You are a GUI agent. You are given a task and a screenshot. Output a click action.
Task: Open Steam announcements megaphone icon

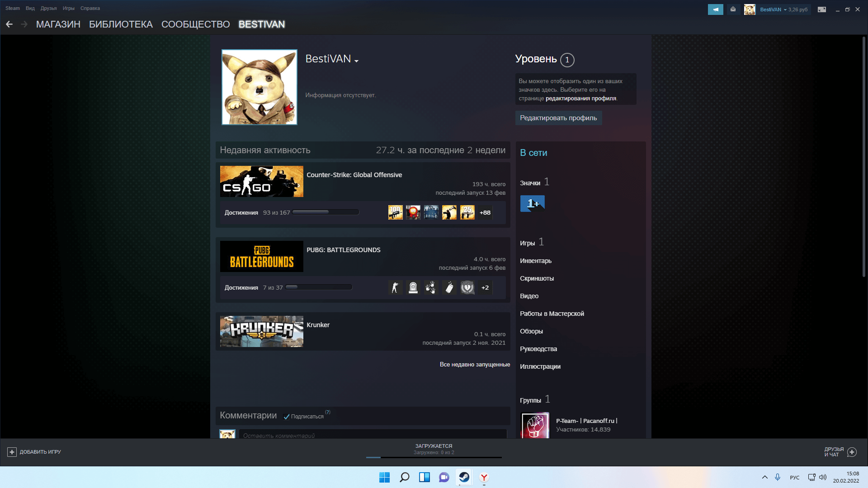pos(715,9)
